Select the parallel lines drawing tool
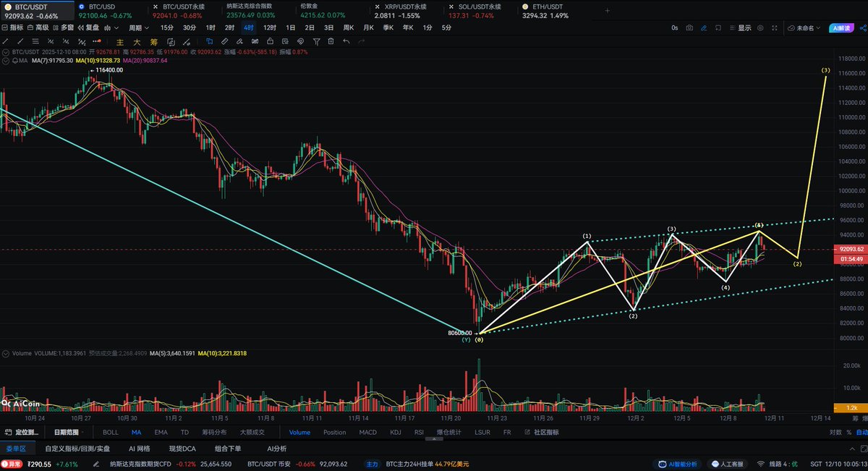 [35, 41]
